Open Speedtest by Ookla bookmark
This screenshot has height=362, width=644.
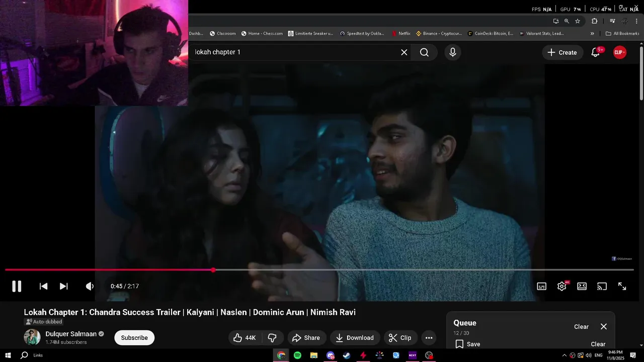click(x=362, y=34)
